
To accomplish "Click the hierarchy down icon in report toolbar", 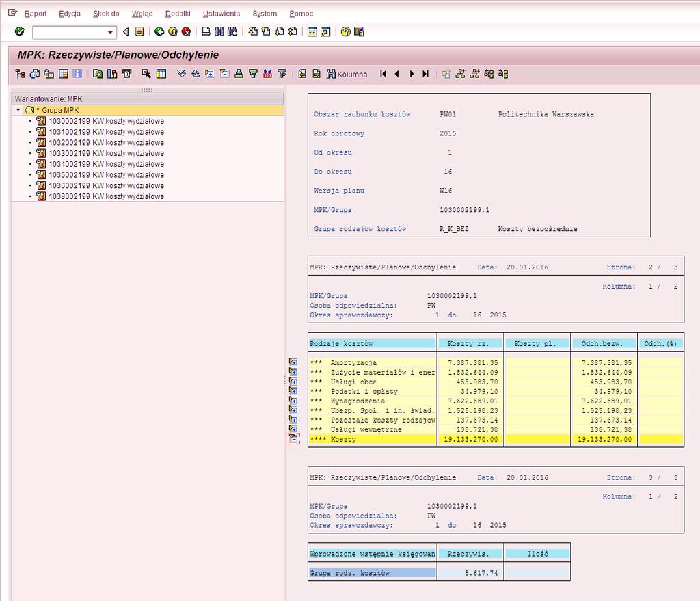I will point(474,74).
